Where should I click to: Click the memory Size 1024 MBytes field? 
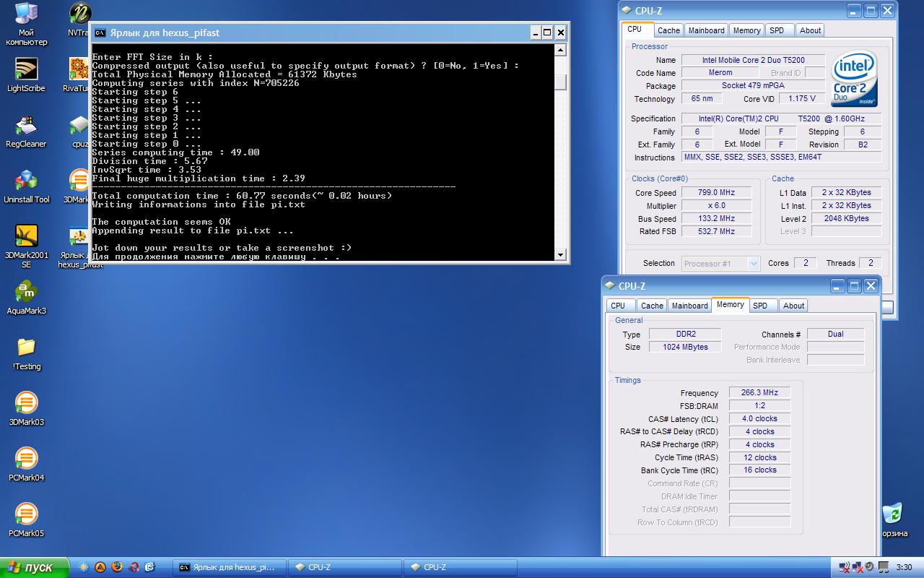point(685,348)
